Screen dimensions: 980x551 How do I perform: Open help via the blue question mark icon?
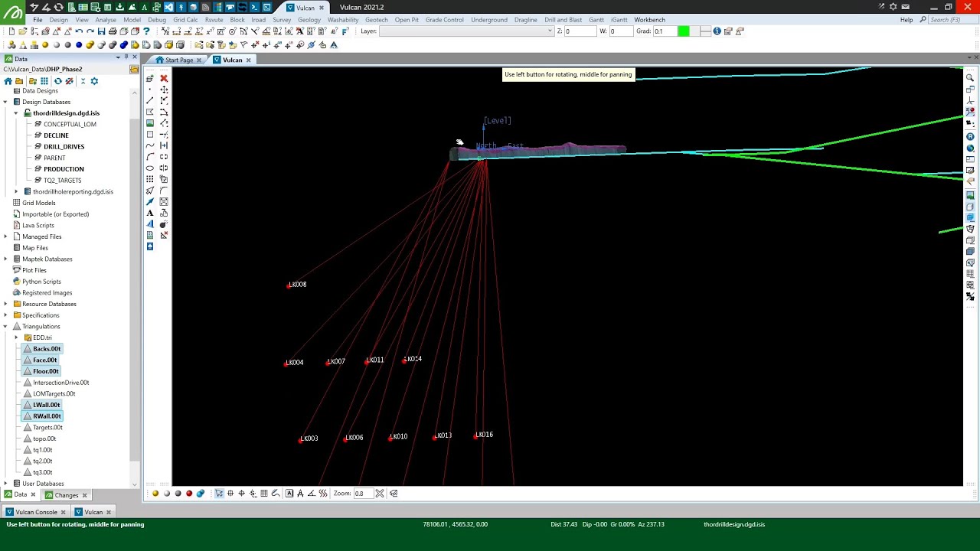pyautogui.click(x=146, y=31)
